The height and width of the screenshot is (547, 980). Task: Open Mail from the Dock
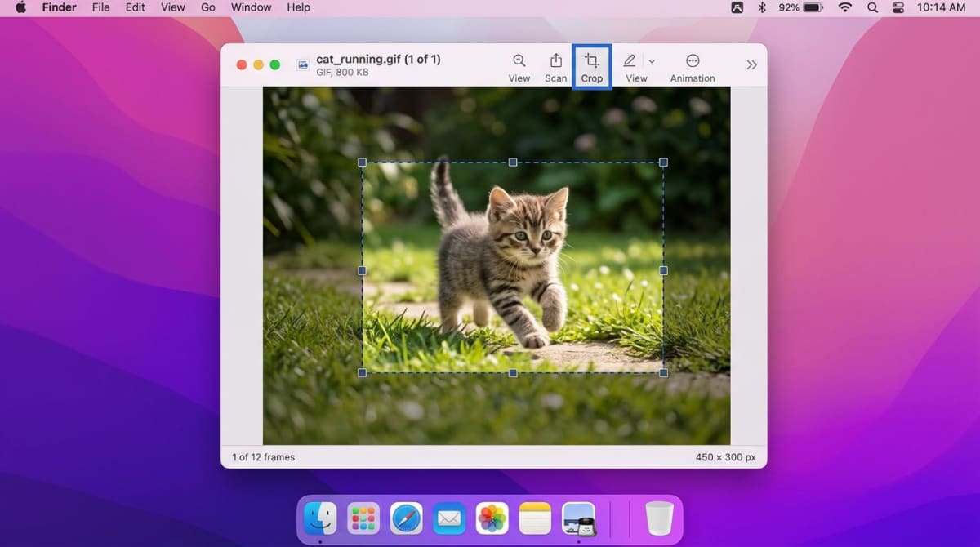click(x=448, y=518)
